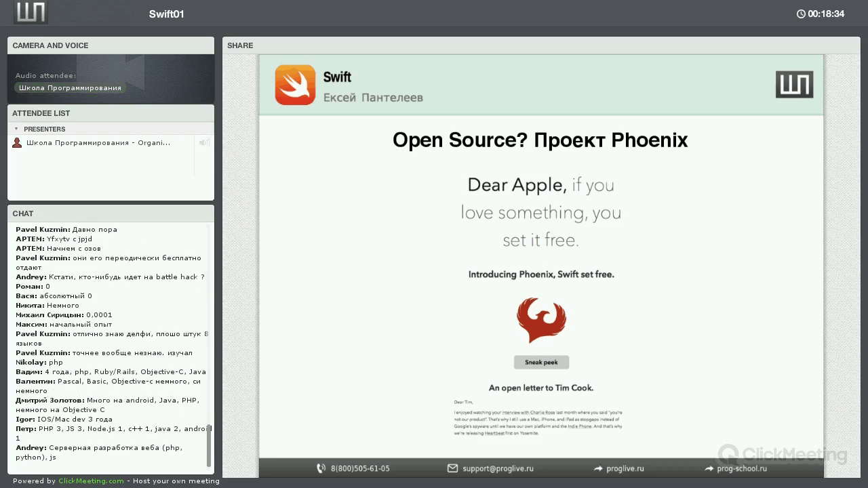Click the ШП logo on the slide header
Screen dimensions: 868x488
[794, 85]
